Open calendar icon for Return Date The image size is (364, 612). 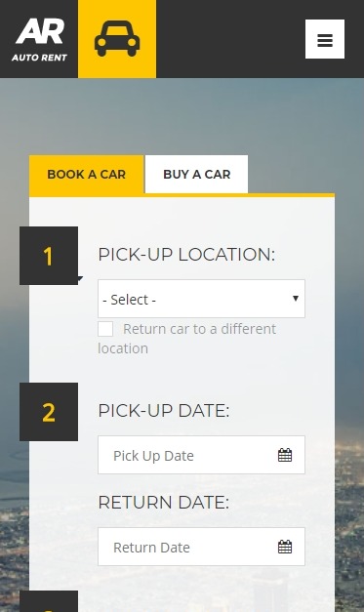285,547
